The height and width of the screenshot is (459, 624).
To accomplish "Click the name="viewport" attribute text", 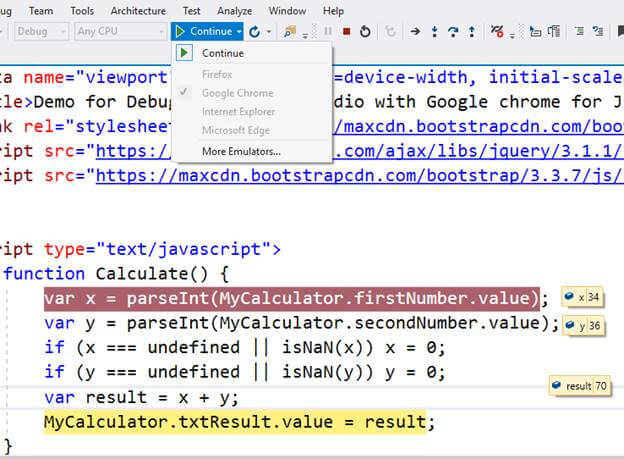I will click(96, 77).
